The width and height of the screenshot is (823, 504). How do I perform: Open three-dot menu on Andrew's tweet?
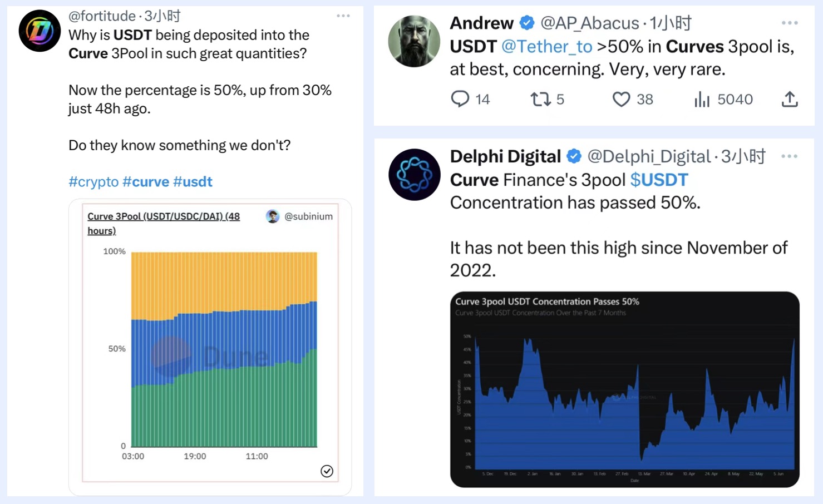[790, 23]
